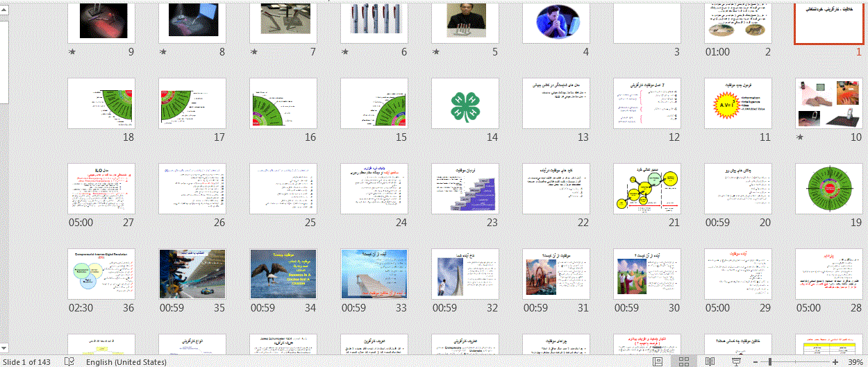The height and width of the screenshot is (367, 868).
Task: Select slide 13 thumbnail
Action: point(556,103)
